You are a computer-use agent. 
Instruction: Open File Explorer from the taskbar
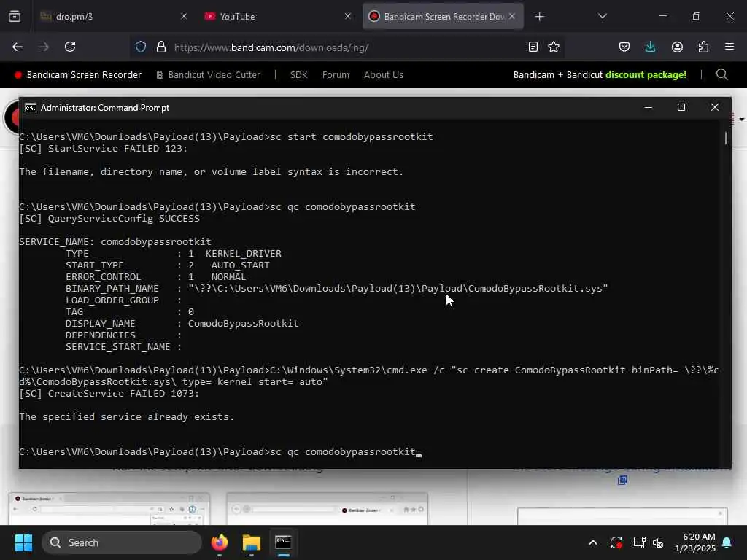click(252, 542)
